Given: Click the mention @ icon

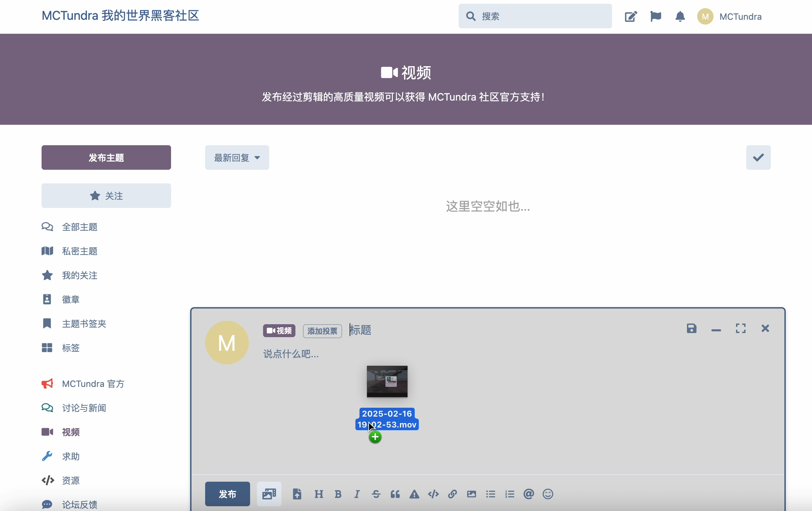Looking at the screenshot, I should click(528, 494).
